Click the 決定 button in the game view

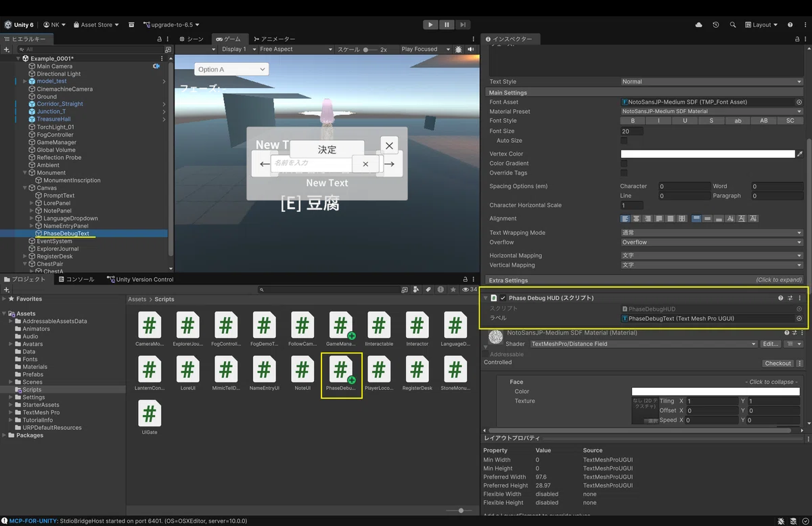pos(328,150)
